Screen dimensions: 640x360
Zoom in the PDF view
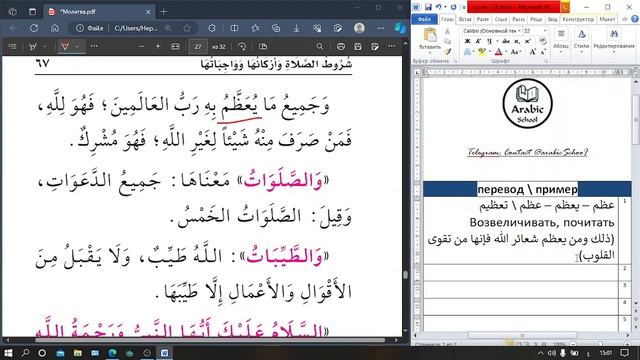158,47
